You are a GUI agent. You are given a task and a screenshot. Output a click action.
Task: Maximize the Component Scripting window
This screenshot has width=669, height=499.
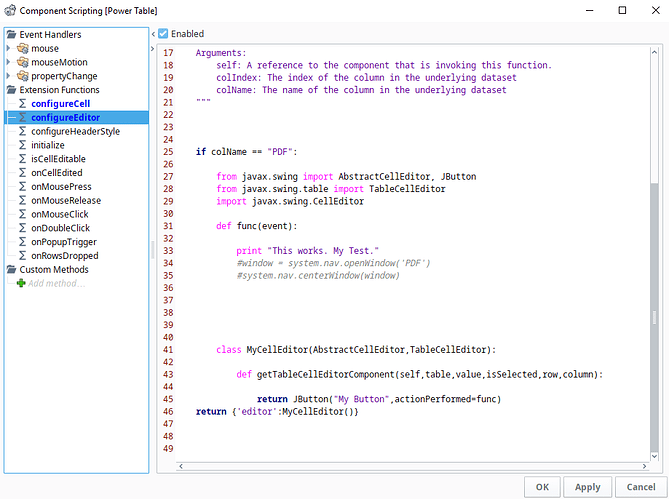(622, 10)
